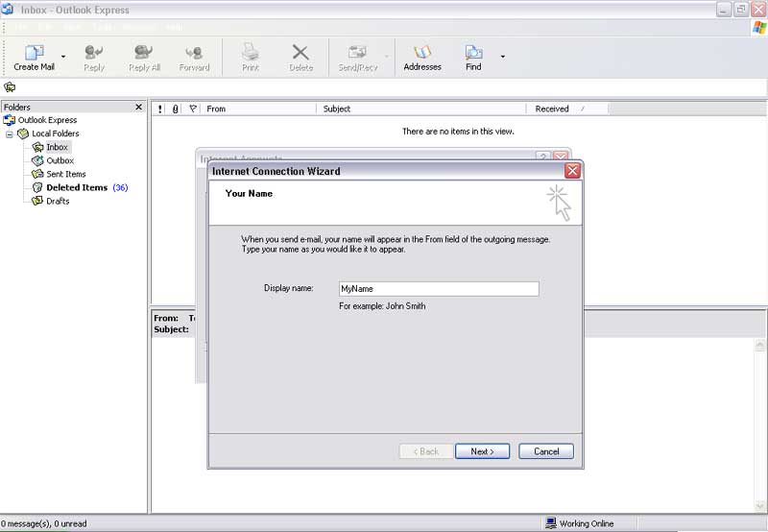The width and height of the screenshot is (768, 532).
Task: Open the Create Mail dropdown arrow
Action: (x=63, y=57)
